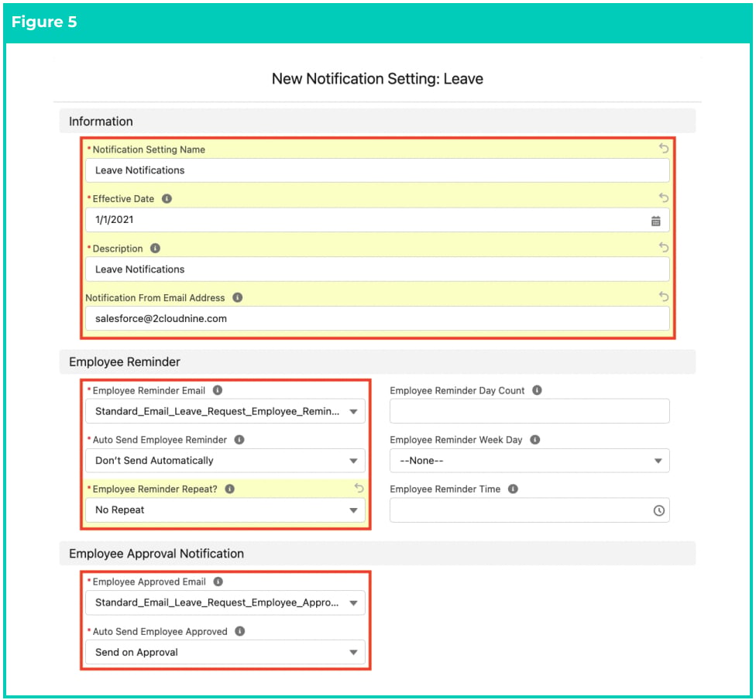
Task: Show Employee Approved Email help info
Action: pos(218,582)
